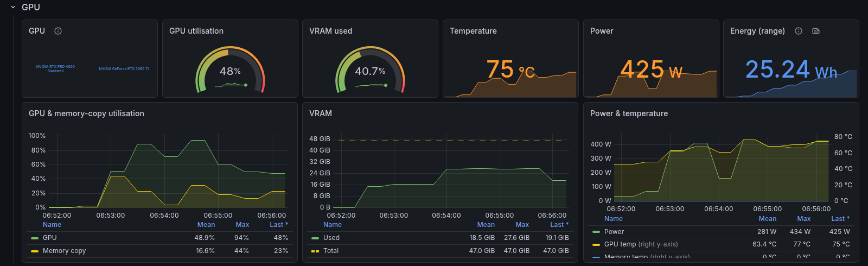Sort Power & temperature legend by Mean
Viewport: 868px width, 266px height.
click(768, 219)
